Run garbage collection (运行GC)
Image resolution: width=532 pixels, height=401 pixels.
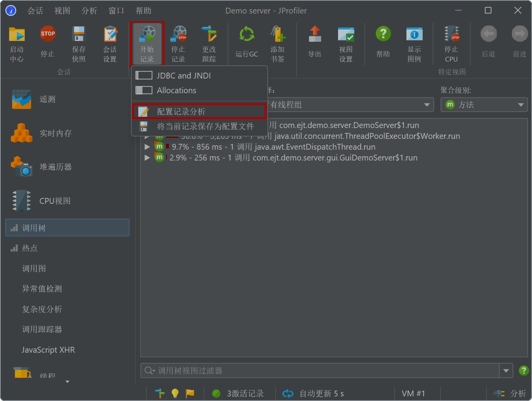click(246, 43)
